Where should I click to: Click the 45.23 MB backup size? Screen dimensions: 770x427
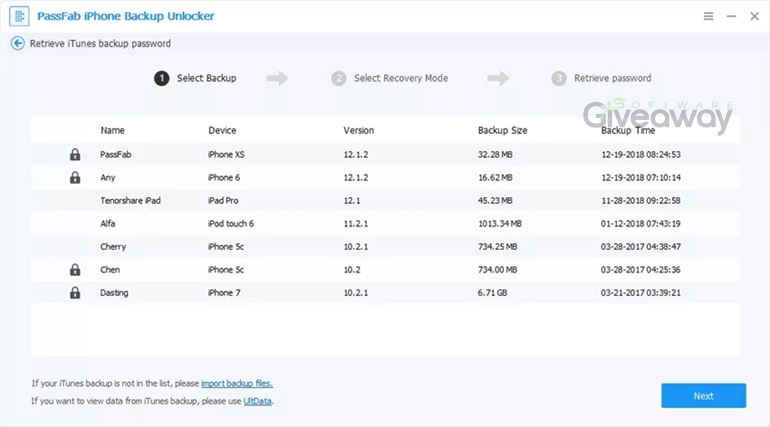[x=495, y=200]
